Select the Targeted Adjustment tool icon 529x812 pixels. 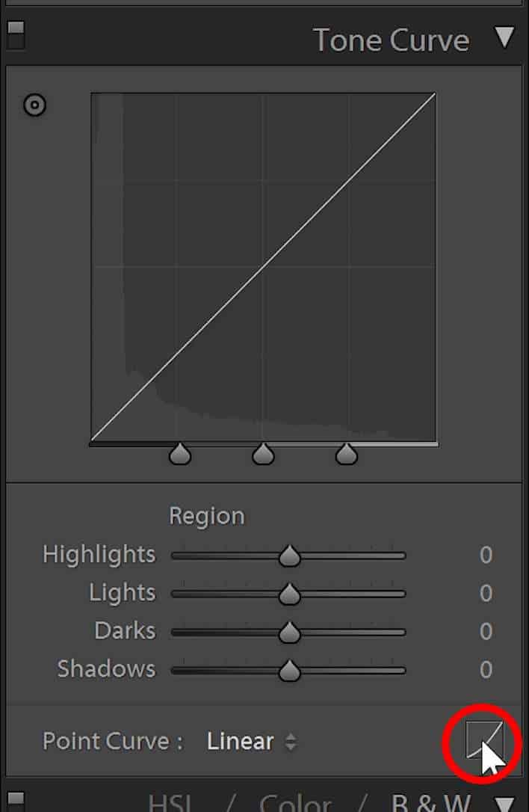pos(34,105)
